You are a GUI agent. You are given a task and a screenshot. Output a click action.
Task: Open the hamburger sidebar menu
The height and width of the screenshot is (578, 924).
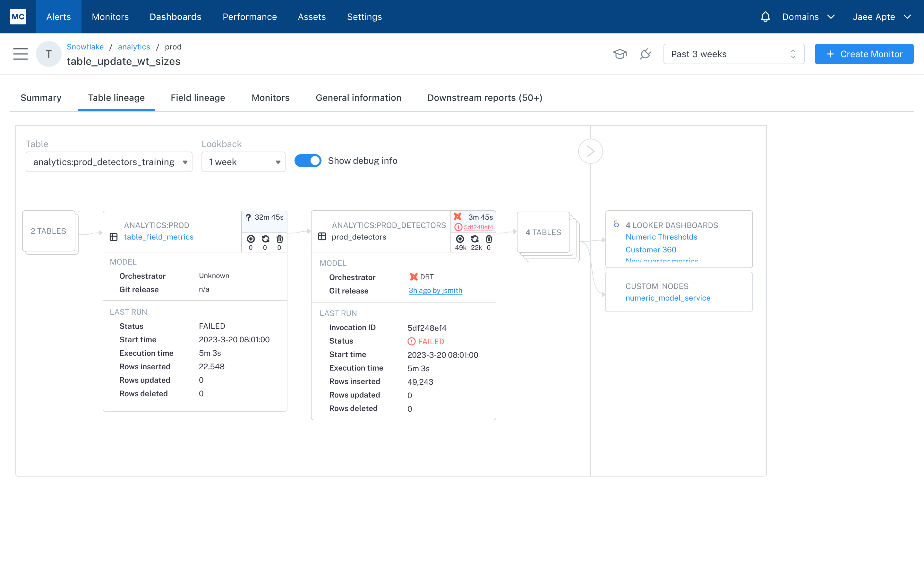pos(21,54)
